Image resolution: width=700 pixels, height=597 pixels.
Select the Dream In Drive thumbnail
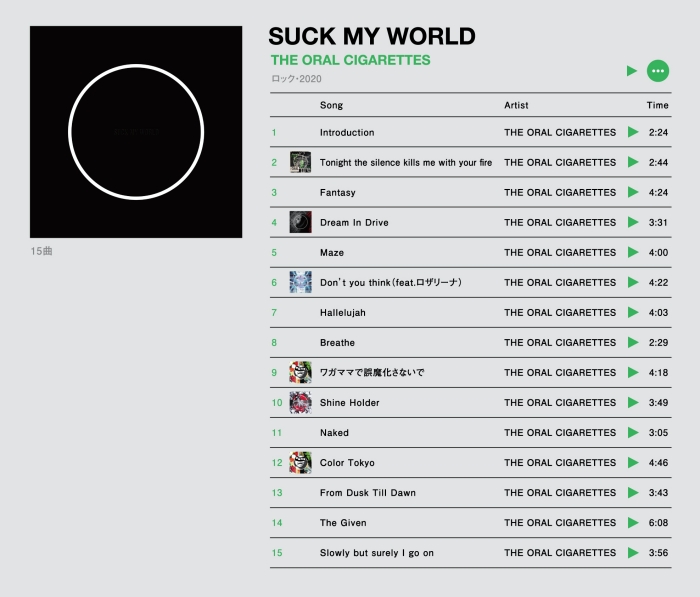click(300, 222)
